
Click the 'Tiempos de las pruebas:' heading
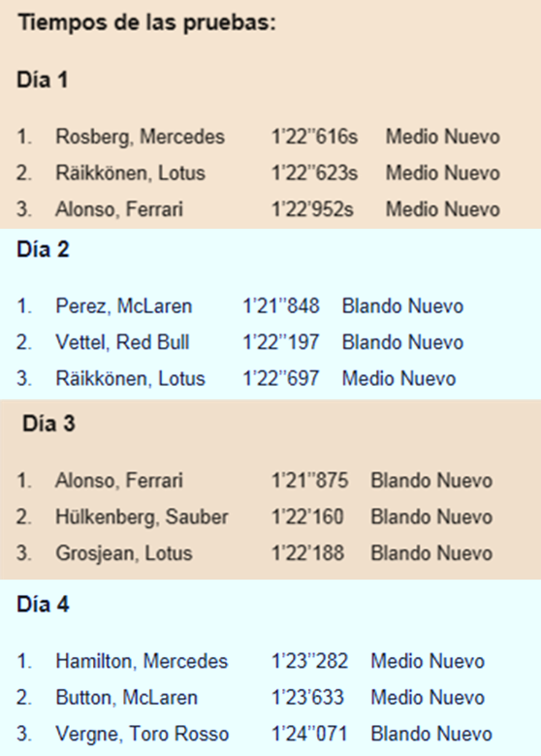click(x=147, y=22)
